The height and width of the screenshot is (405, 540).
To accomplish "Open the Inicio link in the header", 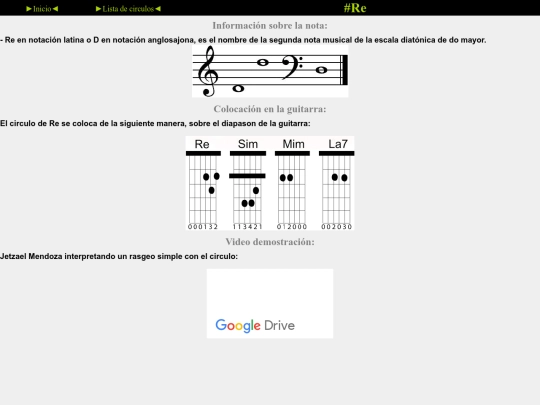I will click(42, 9).
